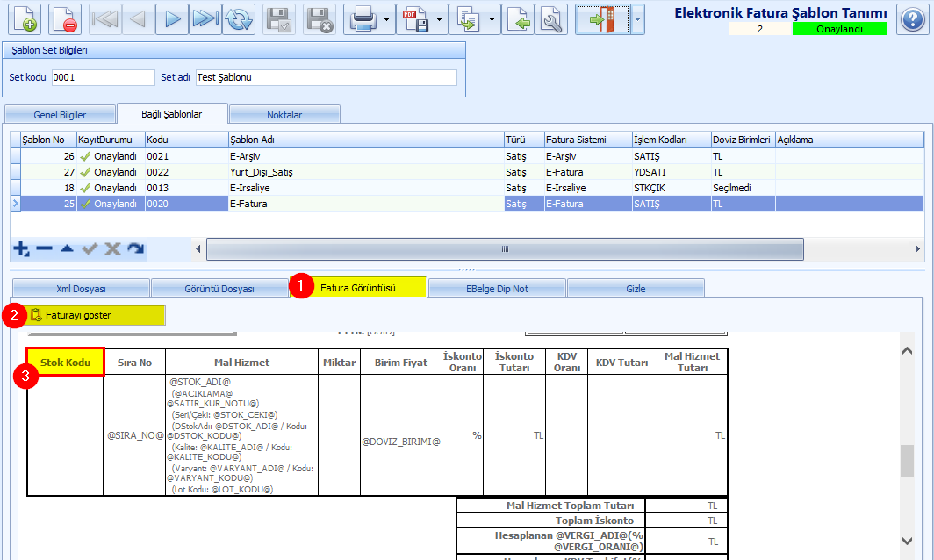Select the Yurt_Dışı_Satış template row
The width and height of the screenshot is (934, 560).
click(366, 172)
